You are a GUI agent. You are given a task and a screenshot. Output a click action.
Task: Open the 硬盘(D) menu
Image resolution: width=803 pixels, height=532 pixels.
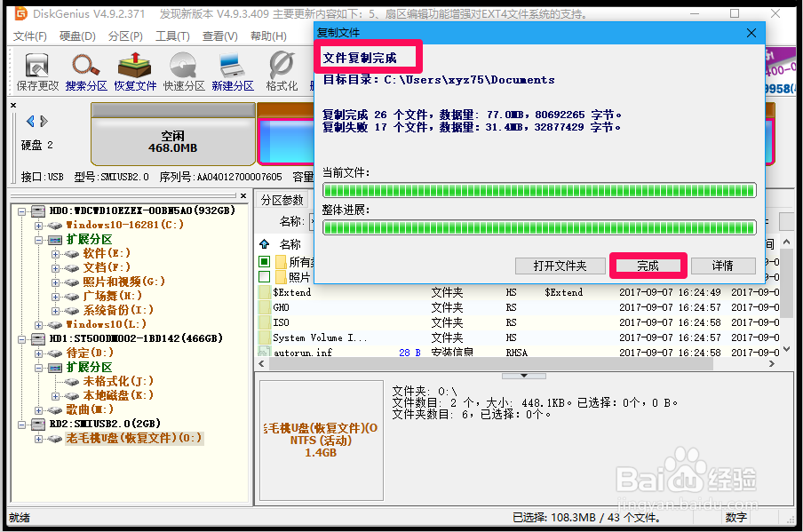click(77, 36)
